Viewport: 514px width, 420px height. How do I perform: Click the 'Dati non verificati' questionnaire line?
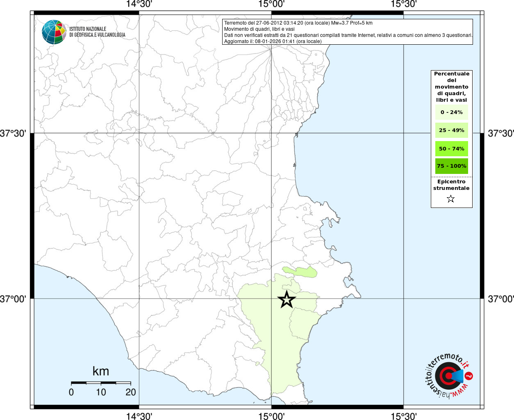pos(348,35)
